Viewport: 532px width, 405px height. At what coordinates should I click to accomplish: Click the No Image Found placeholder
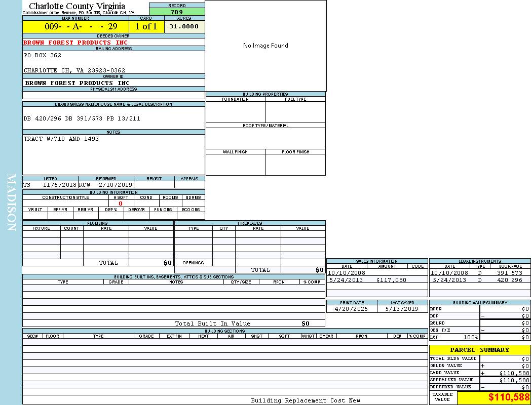pyautogui.click(x=265, y=46)
